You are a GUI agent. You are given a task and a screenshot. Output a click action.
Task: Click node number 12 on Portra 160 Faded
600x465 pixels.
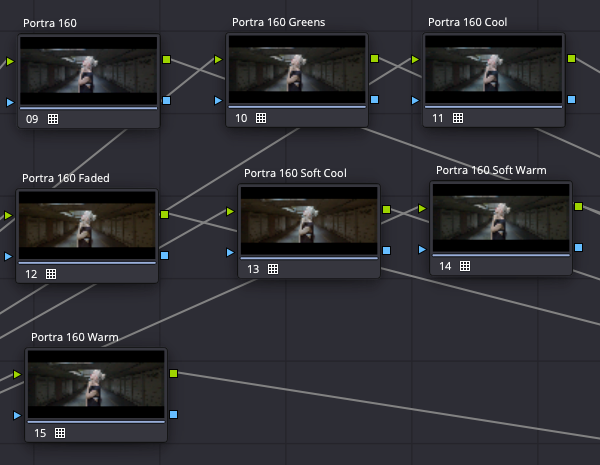[x=31, y=273]
